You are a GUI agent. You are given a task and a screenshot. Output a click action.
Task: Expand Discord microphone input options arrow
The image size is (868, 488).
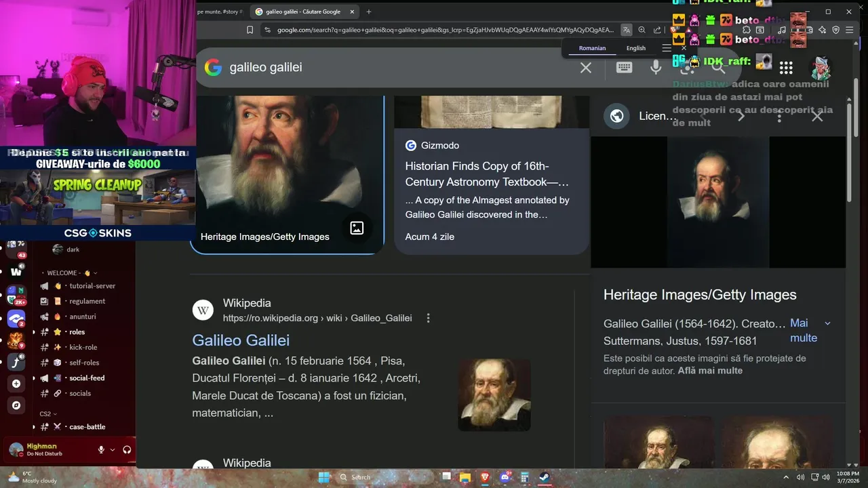113,449
